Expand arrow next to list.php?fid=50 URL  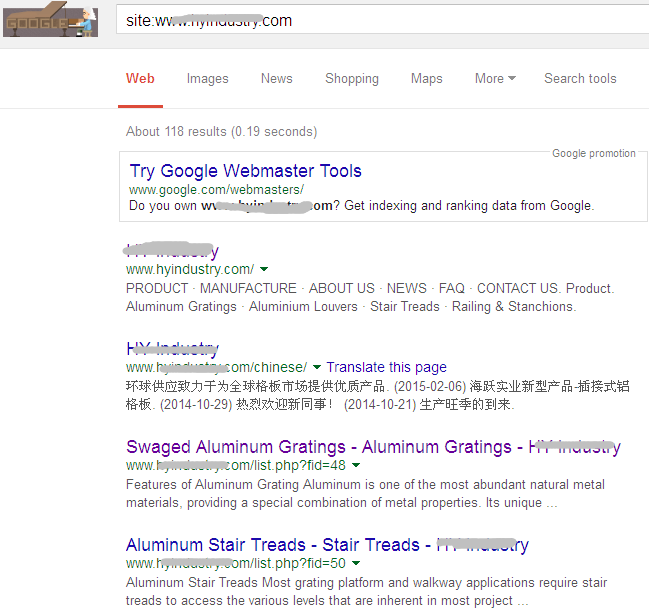pos(356,563)
